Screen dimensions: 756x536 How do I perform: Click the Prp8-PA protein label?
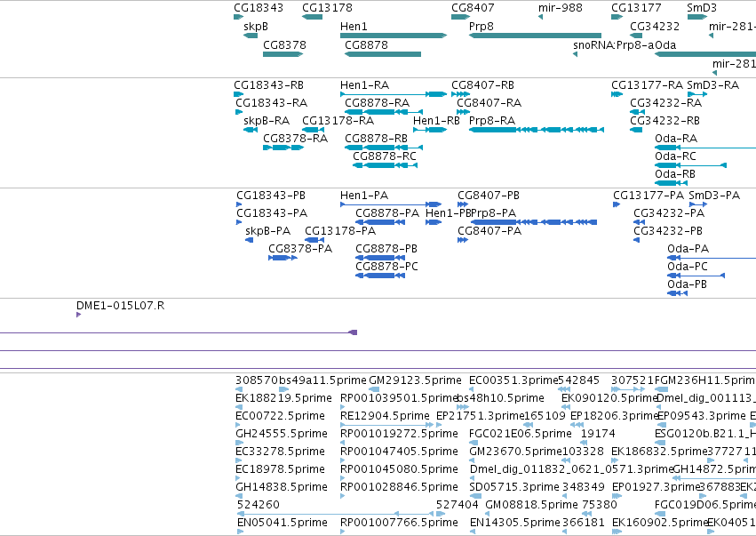point(494,213)
